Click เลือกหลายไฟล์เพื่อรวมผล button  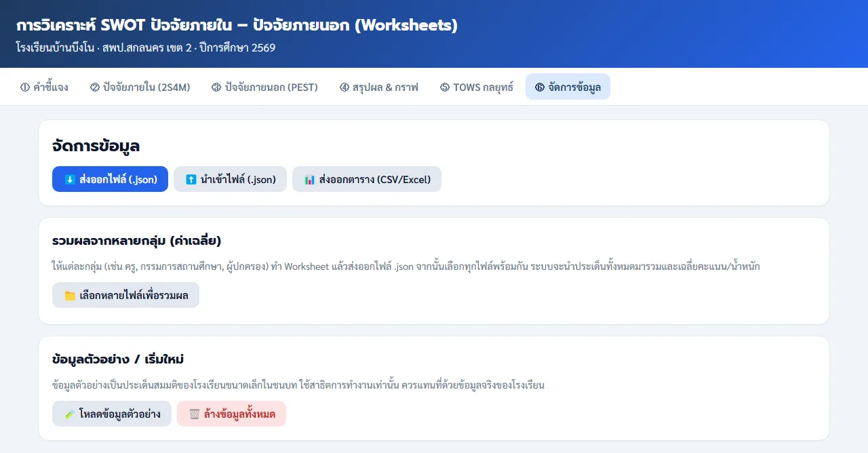[125, 295]
